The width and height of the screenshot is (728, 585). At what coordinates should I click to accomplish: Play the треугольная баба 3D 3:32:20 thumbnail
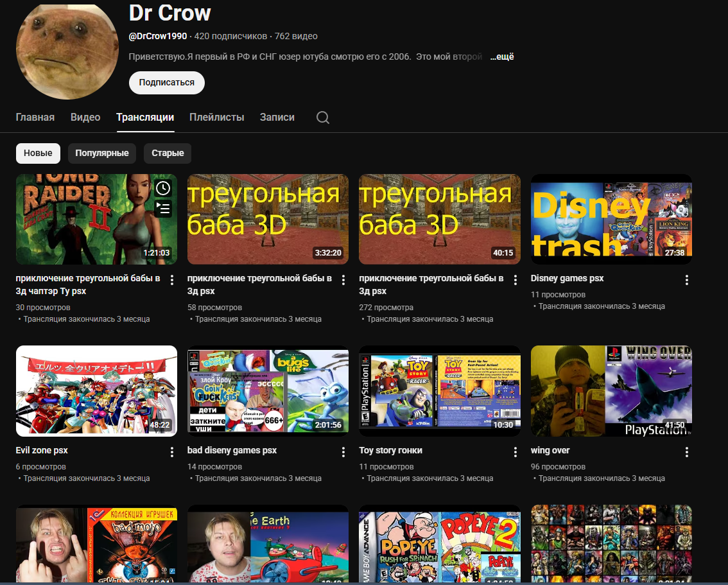point(268,219)
